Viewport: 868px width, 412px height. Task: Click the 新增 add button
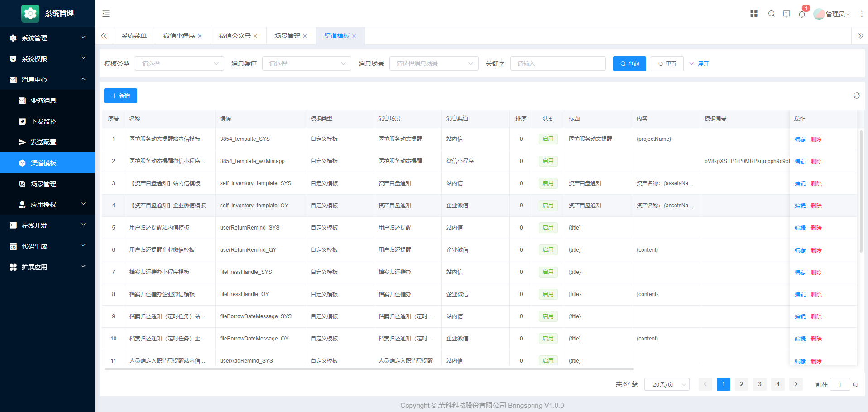click(x=120, y=96)
